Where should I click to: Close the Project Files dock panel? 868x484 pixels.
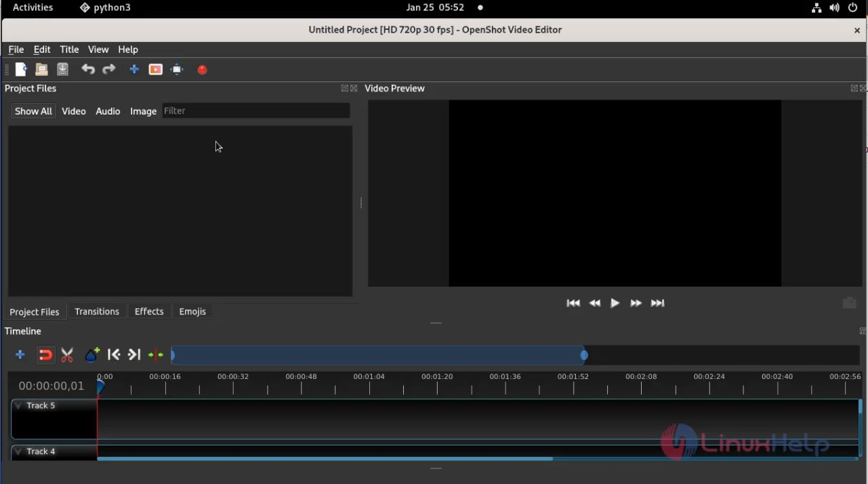tap(354, 88)
